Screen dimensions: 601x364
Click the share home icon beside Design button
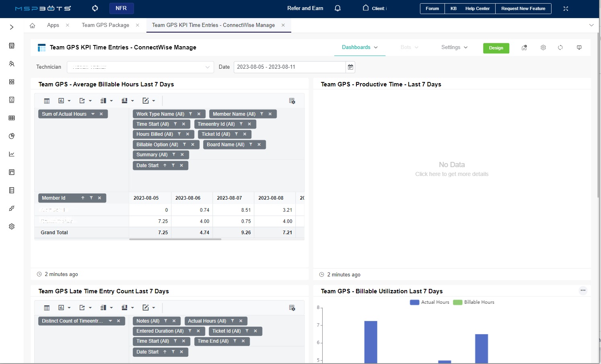point(524,47)
